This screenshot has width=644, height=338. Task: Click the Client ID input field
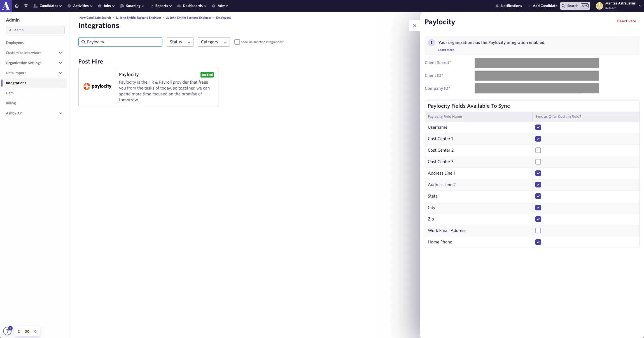pos(536,76)
